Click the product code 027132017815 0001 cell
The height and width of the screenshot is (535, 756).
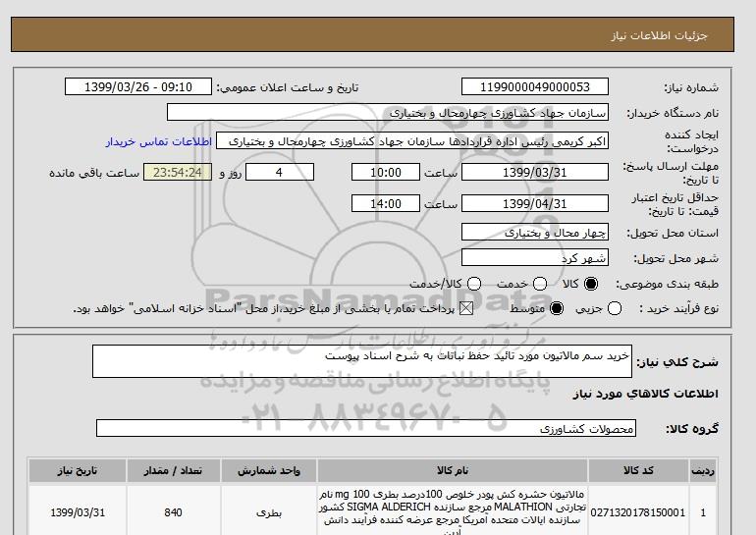(638, 512)
